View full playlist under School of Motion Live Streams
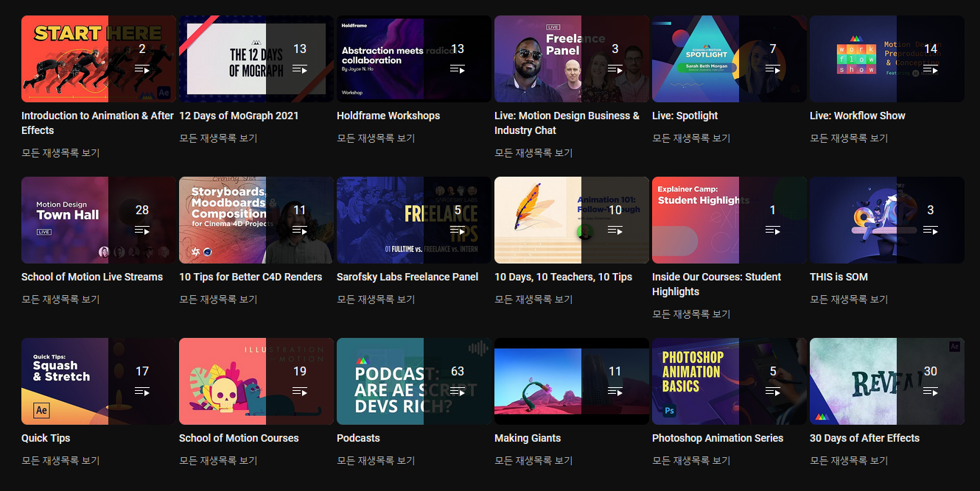 point(60,300)
